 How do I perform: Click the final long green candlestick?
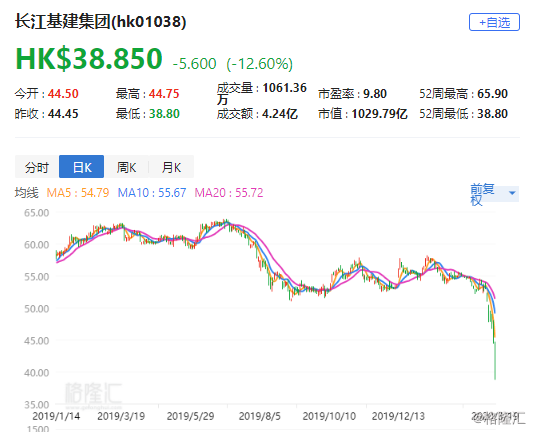pos(495,360)
